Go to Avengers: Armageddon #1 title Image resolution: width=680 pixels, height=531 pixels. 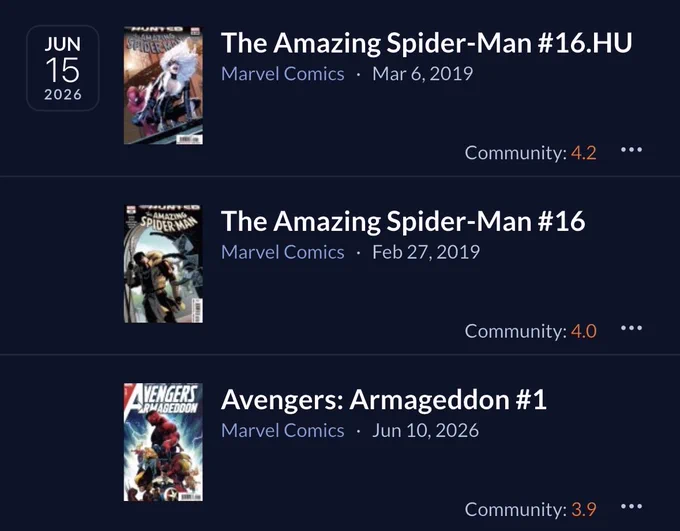tap(383, 400)
